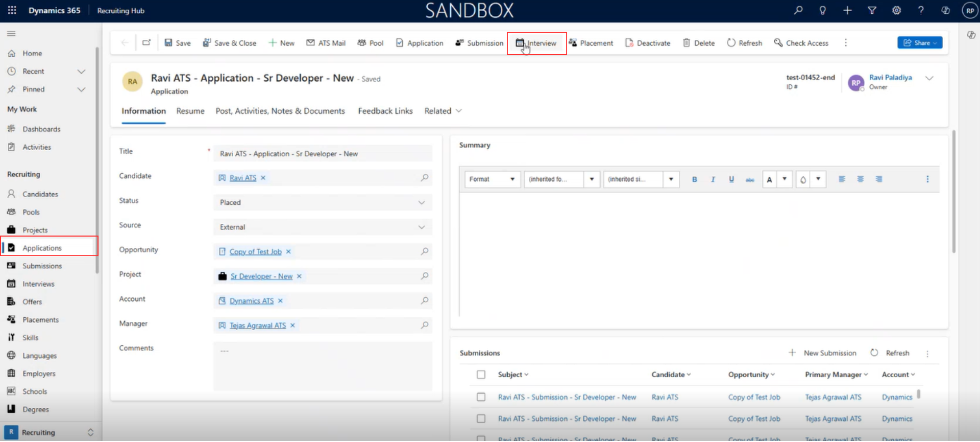Apply italic formatting in Summary editor

[713, 179]
